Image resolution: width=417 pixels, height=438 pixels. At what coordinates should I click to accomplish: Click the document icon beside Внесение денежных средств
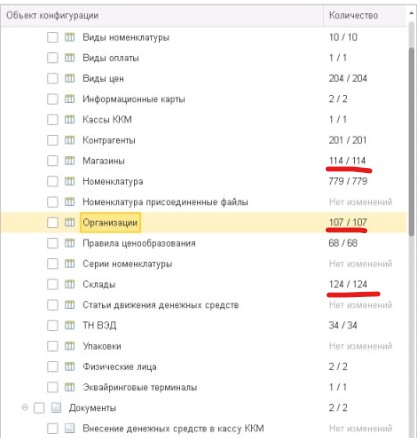tap(69, 428)
